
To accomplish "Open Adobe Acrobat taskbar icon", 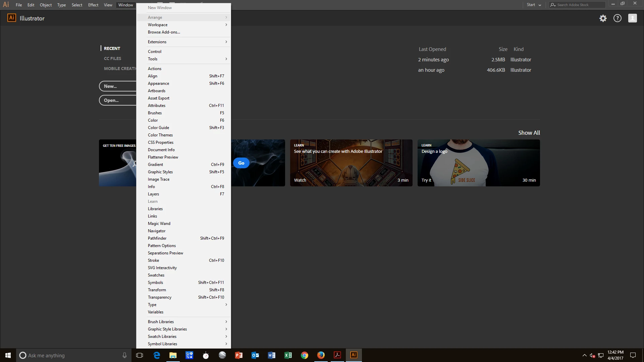I will [x=337, y=355].
